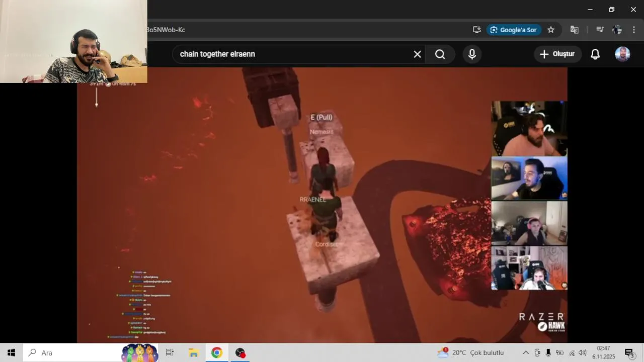Open YouTube notifications bell
Viewport: 644px width, 362px height.
point(595,54)
